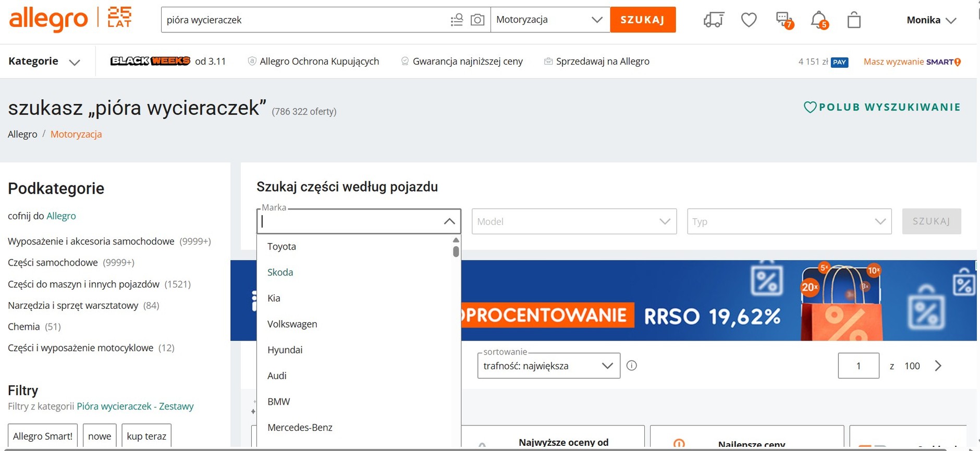Open the Typ dropdown
The width and height of the screenshot is (980, 451).
789,221
